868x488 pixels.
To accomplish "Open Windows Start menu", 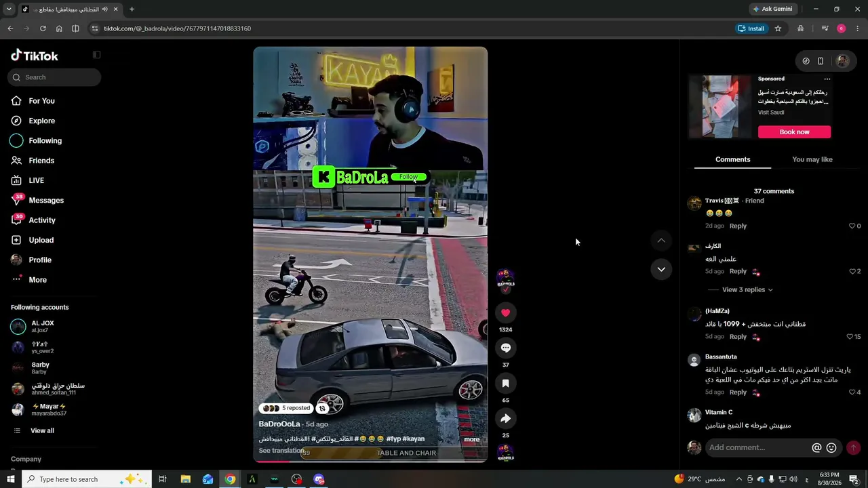I will click(11, 479).
